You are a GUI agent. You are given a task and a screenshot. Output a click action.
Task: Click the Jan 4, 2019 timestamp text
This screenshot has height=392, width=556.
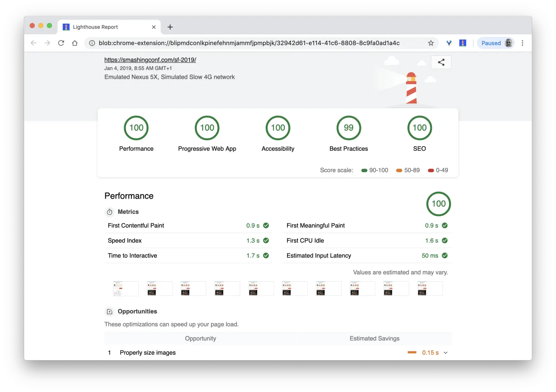pos(138,68)
